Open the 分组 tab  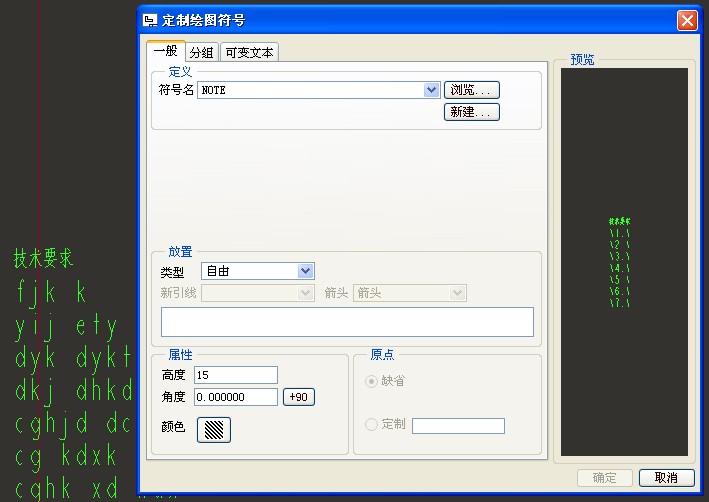point(201,52)
